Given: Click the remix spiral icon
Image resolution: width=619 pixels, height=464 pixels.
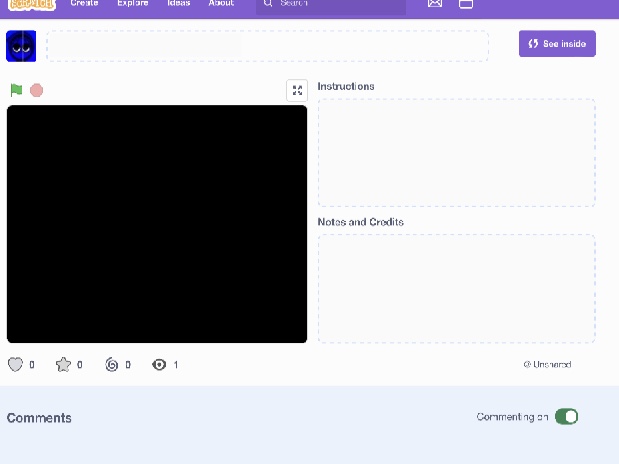Looking at the screenshot, I should pos(112,364).
